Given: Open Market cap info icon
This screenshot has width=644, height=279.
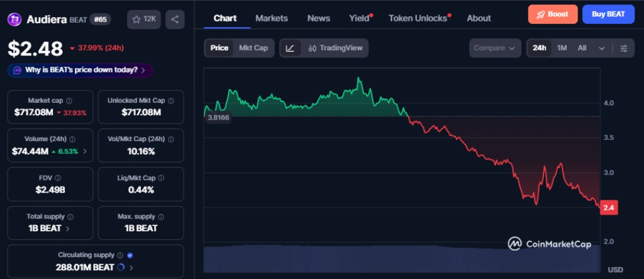Looking at the screenshot, I should click(x=69, y=101).
